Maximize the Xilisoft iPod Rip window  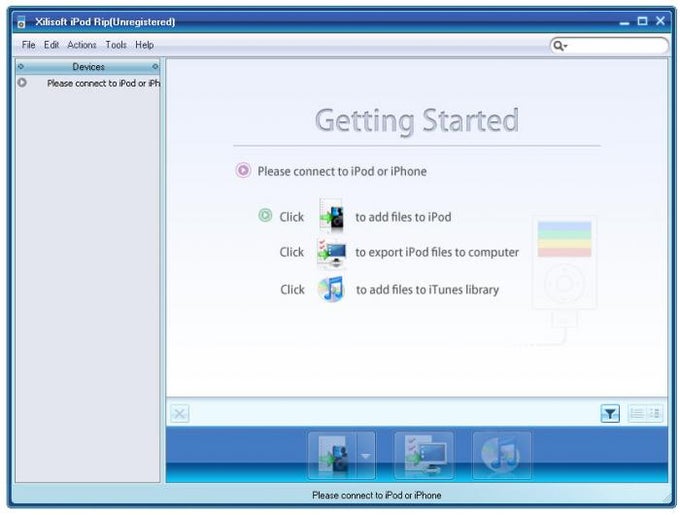coord(642,21)
